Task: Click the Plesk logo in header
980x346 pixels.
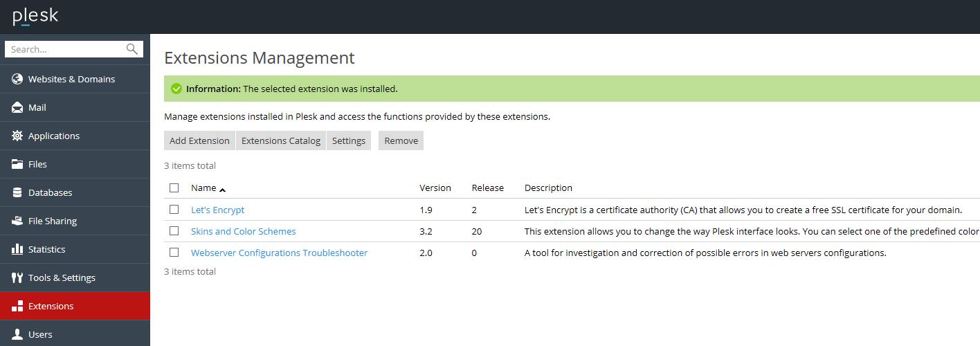Action: (x=35, y=16)
